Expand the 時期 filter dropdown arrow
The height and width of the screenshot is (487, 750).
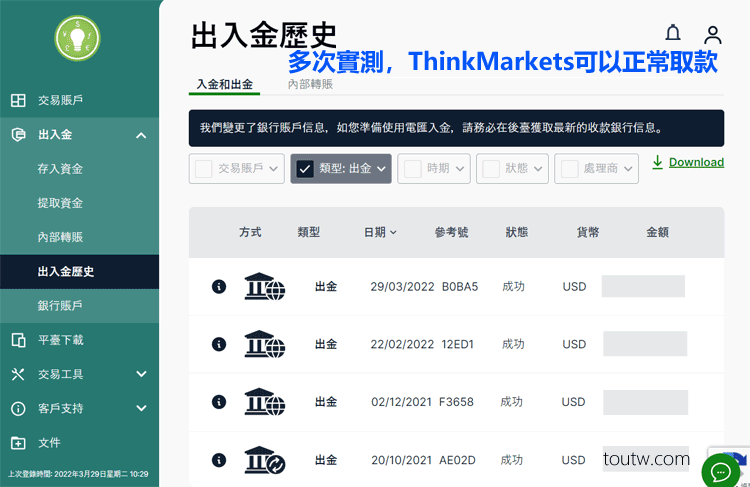point(460,169)
